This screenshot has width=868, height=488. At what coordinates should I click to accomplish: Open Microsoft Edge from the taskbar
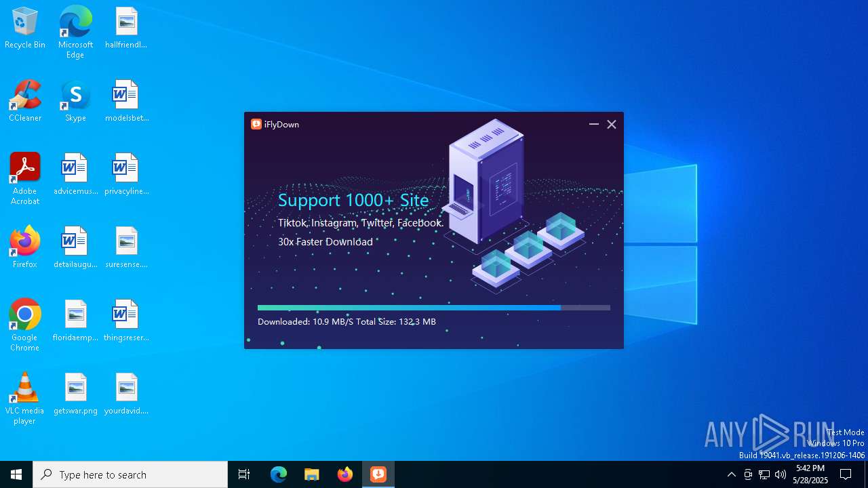click(279, 474)
